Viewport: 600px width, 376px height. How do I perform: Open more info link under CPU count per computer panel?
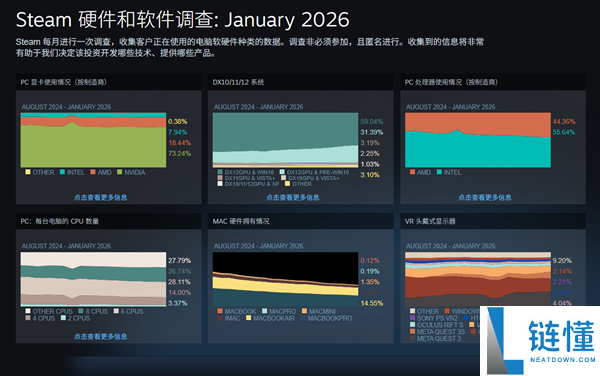click(x=100, y=337)
